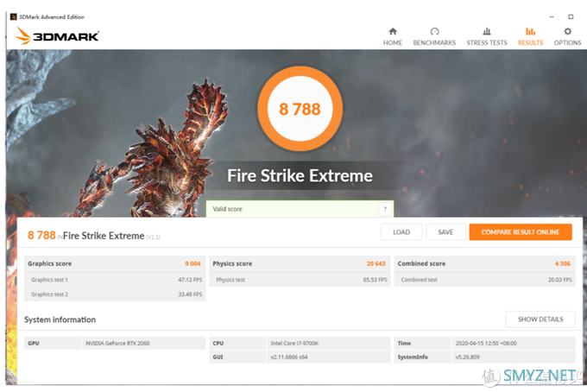
Task: Open the Benchmarks gauge icon
Action: click(x=434, y=31)
